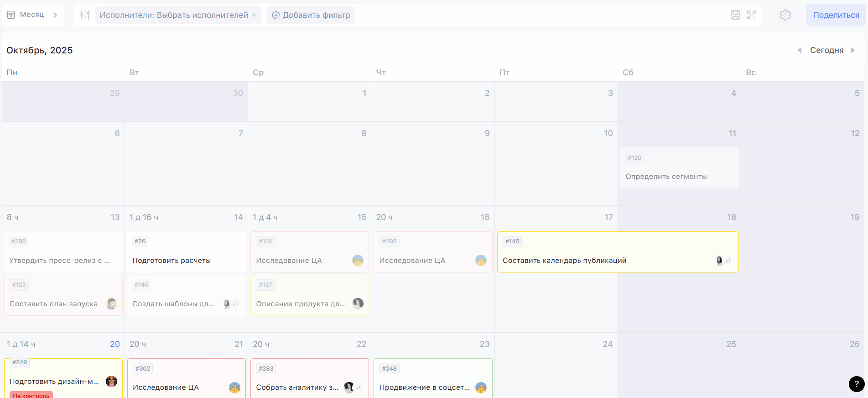Go to the next month arrow
This screenshot has height=398, width=868.
click(852, 50)
